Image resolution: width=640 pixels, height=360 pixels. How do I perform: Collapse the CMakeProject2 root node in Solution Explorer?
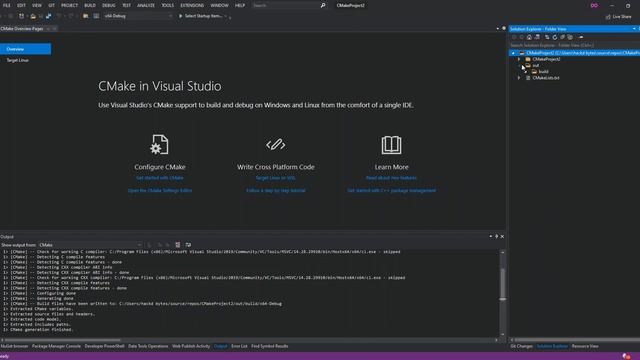513,53
